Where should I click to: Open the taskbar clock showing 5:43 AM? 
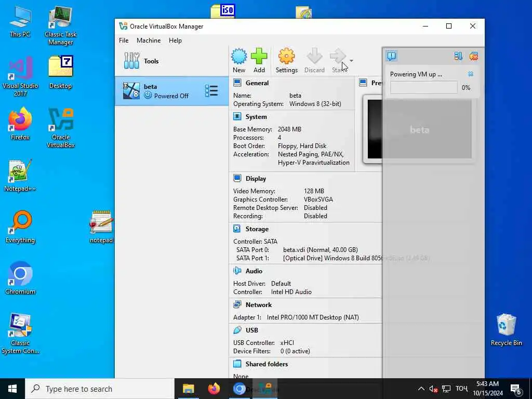pos(487,389)
